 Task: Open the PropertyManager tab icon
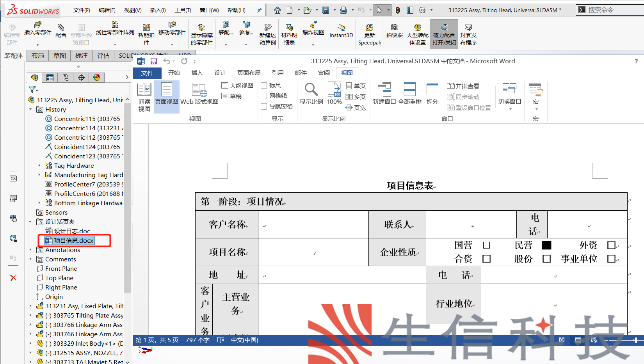pyautogui.click(x=50, y=78)
